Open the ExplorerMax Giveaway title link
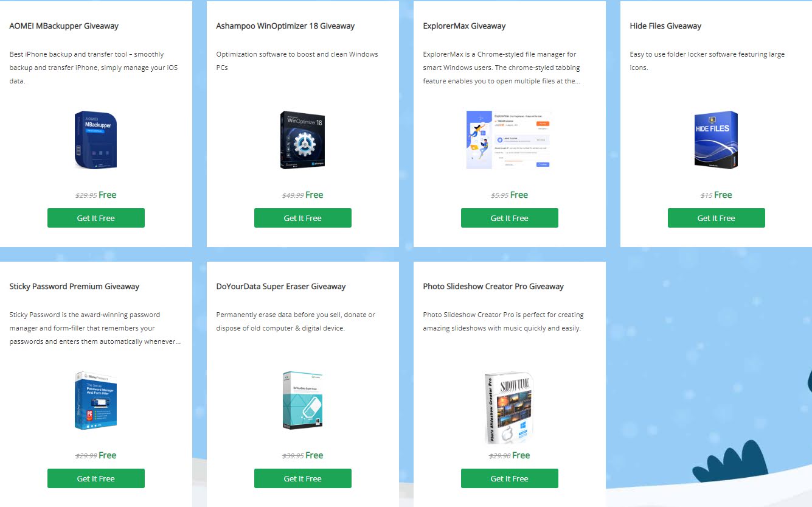The height and width of the screenshot is (507, 812). [464, 26]
